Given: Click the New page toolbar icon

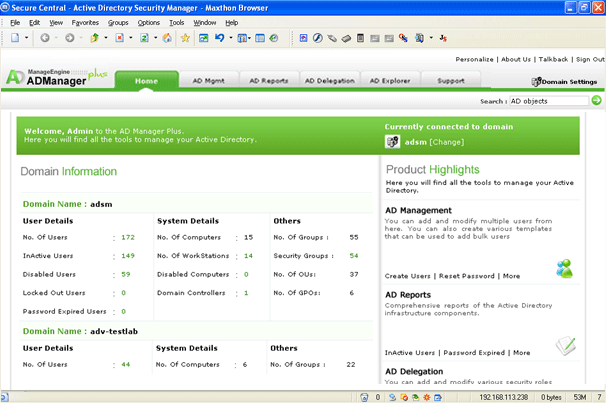Looking at the screenshot, I should [x=15, y=38].
